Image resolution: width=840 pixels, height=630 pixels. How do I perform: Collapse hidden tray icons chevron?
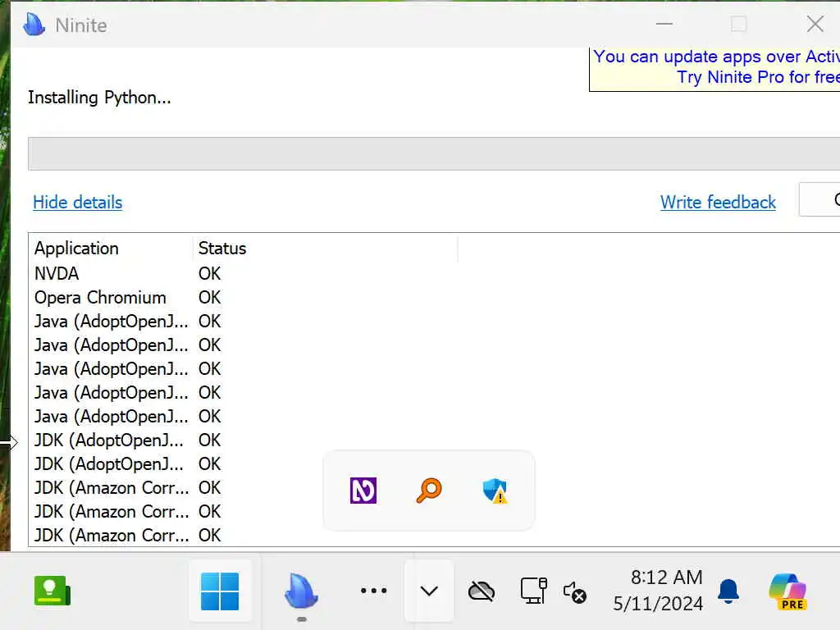click(x=429, y=591)
